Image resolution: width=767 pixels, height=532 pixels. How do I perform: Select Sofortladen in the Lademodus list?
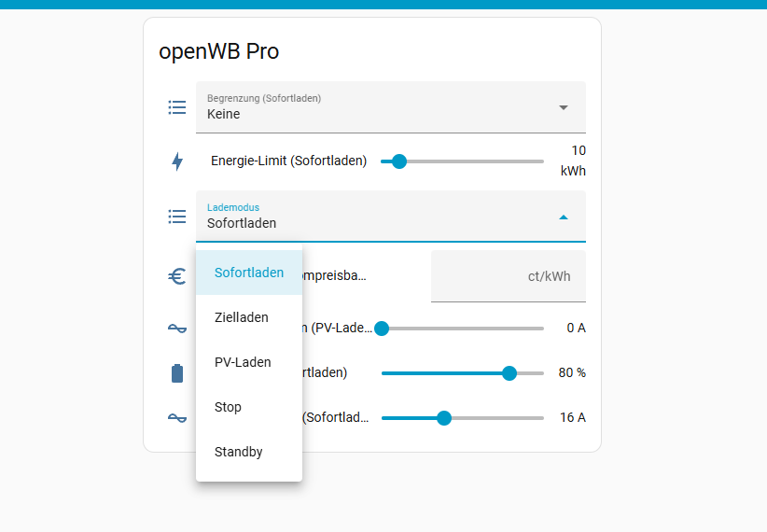(249, 273)
